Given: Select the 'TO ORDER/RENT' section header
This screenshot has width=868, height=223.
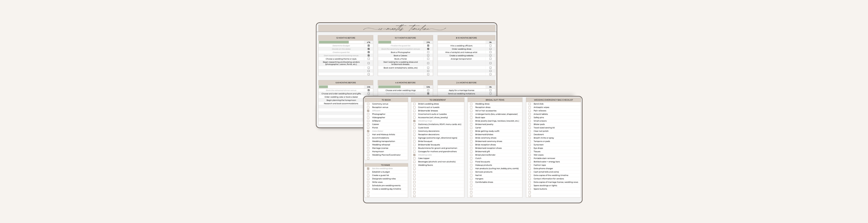Looking at the screenshot, I should pos(438,100).
